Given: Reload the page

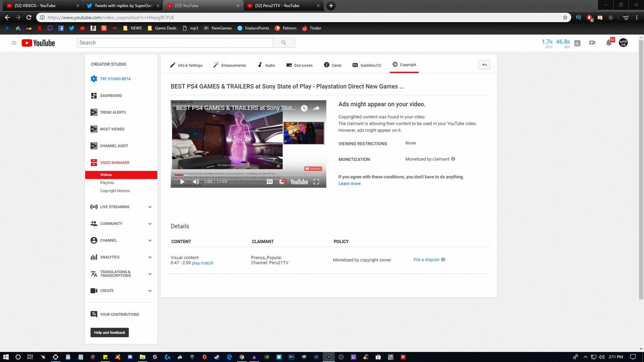Looking at the screenshot, I should pos(30,17).
